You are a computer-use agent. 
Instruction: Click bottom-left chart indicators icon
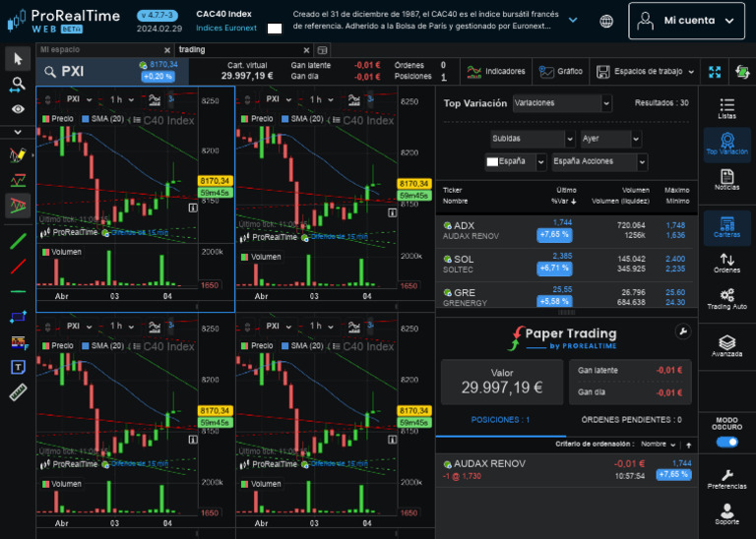[x=155, y=327]
